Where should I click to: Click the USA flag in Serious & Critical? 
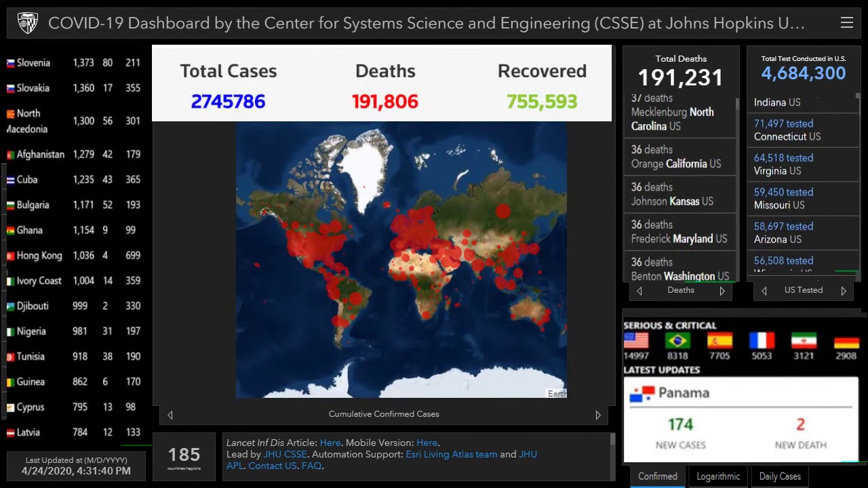pos(635,340)
